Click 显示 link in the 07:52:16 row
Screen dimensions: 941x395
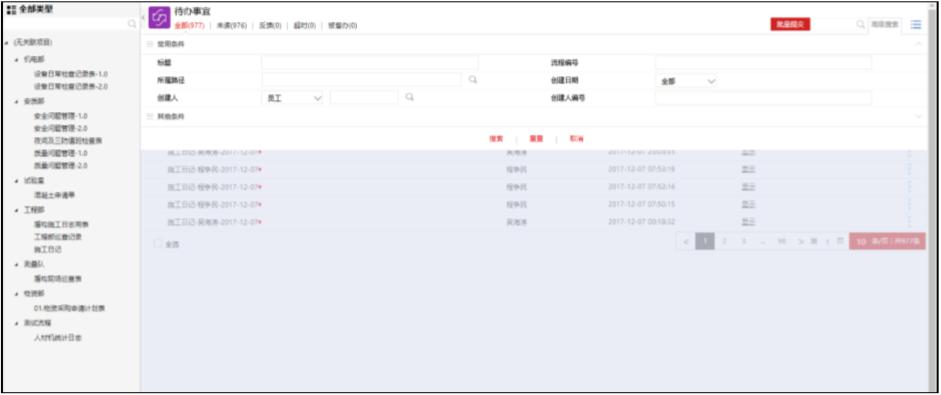[x=748, y=187]
